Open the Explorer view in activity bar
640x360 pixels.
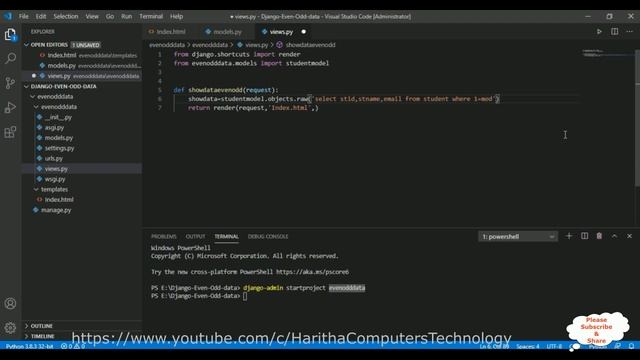pyautogui.click(x=10, y=35)
